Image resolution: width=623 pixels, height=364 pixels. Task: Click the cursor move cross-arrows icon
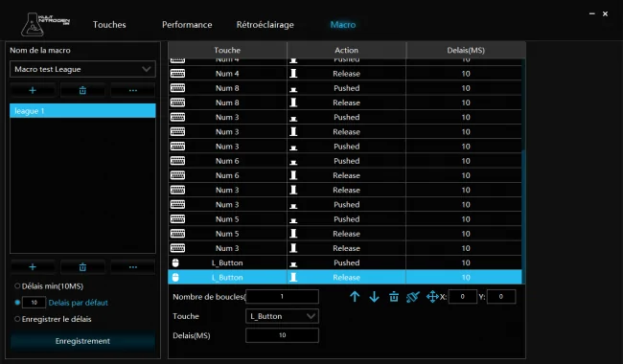point(432,297)
